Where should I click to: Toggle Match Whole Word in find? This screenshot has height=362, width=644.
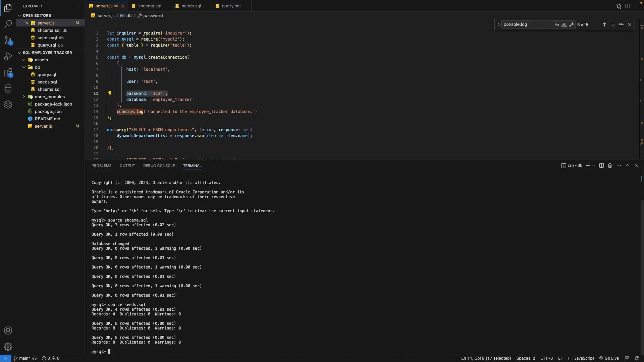tap(564, 24)
